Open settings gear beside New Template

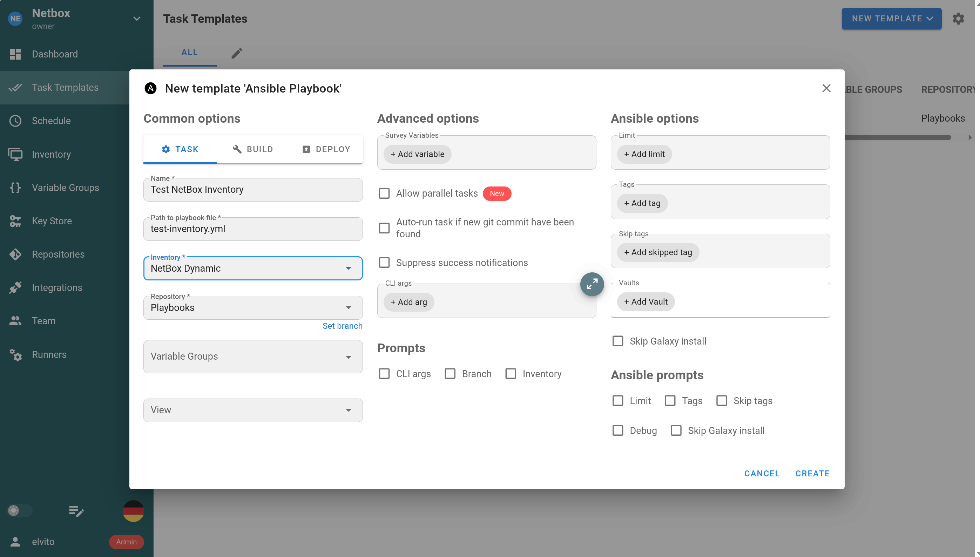click(958, 18)
